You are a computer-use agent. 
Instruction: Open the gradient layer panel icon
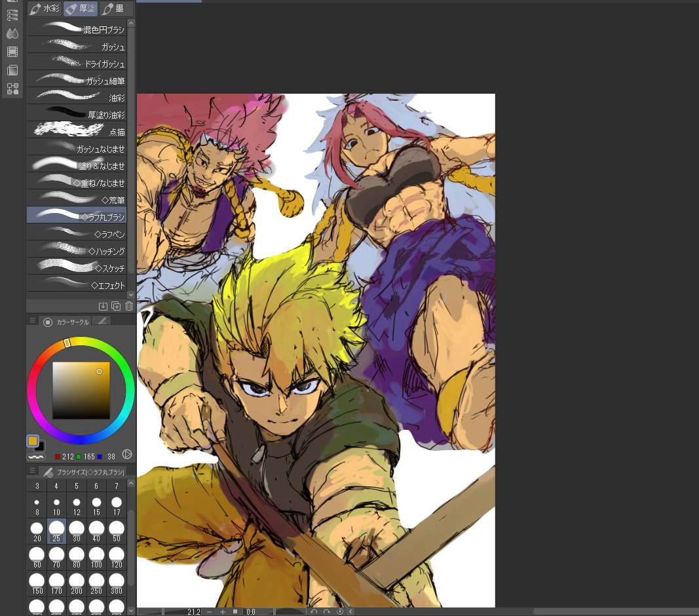tap(12, 70)
